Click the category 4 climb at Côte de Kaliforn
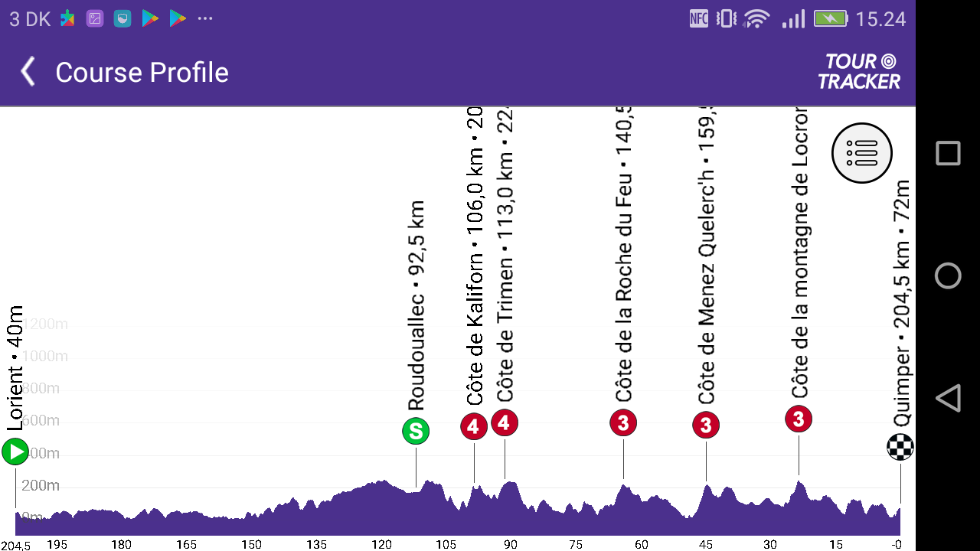 coord(472,427)
